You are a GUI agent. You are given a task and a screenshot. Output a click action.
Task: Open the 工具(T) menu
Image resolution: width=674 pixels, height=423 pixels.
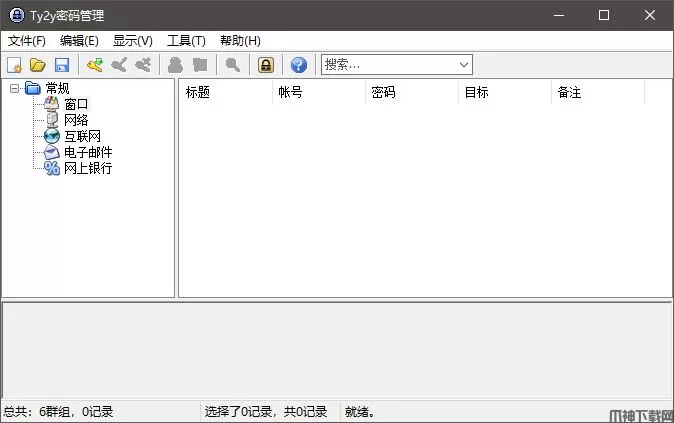pos(186,41)
